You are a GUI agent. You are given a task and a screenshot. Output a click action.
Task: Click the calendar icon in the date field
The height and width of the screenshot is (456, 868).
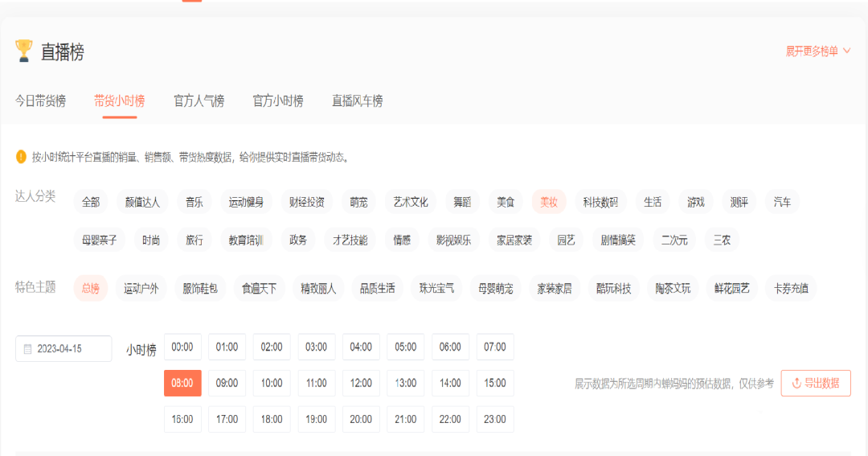pos(27,349)
